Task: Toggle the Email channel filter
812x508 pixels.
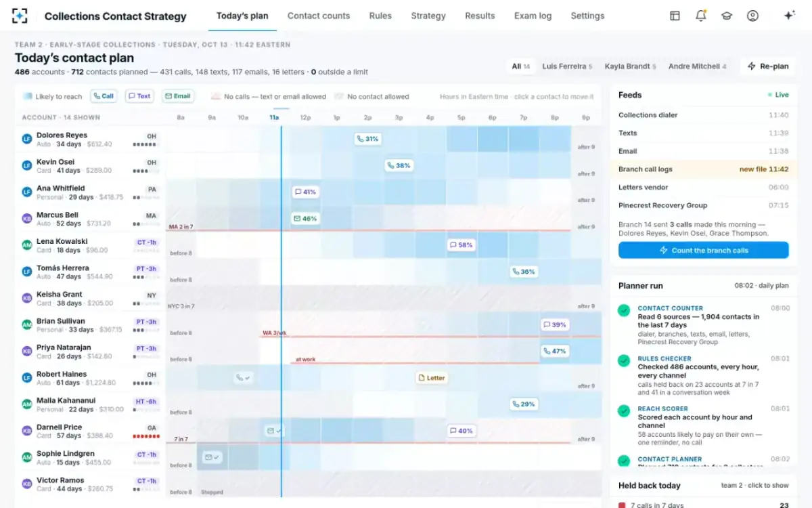Action: pos(178,96)
